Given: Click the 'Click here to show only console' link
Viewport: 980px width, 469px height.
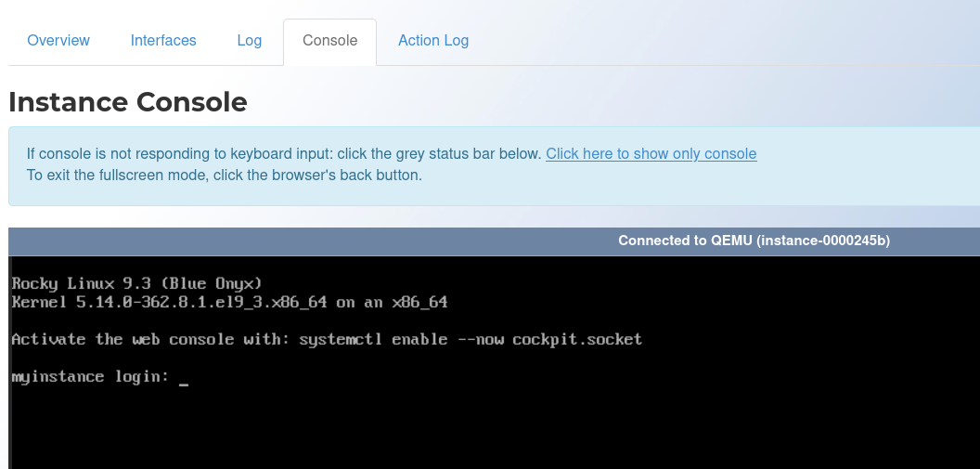Looking at the screenshot, I should (651, 154).
